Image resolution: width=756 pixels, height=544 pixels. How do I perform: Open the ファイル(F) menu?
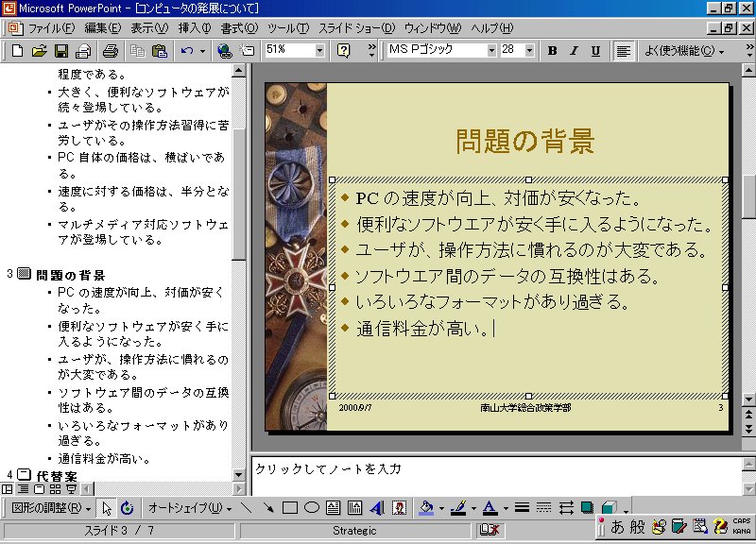coord(51,28)
